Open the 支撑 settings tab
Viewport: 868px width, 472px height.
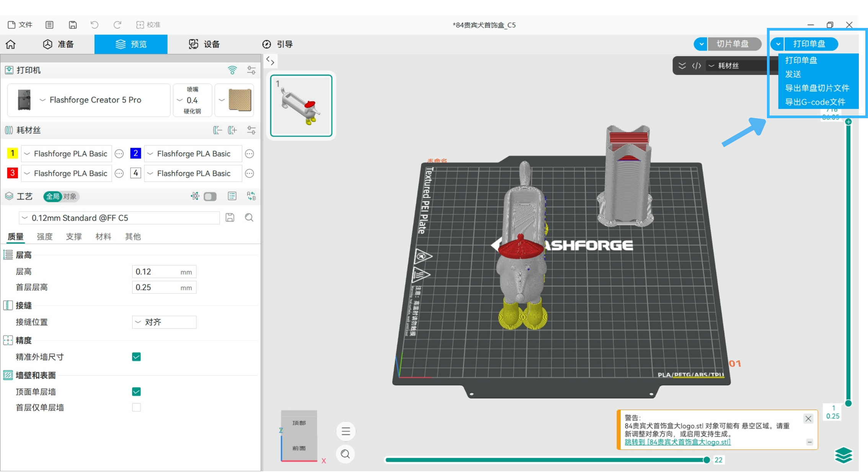pos(74,237)
